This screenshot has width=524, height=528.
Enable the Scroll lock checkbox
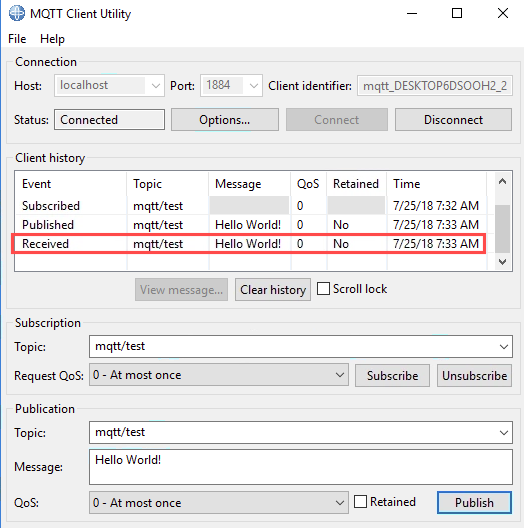pyautogui.click(x=323, y=289)
